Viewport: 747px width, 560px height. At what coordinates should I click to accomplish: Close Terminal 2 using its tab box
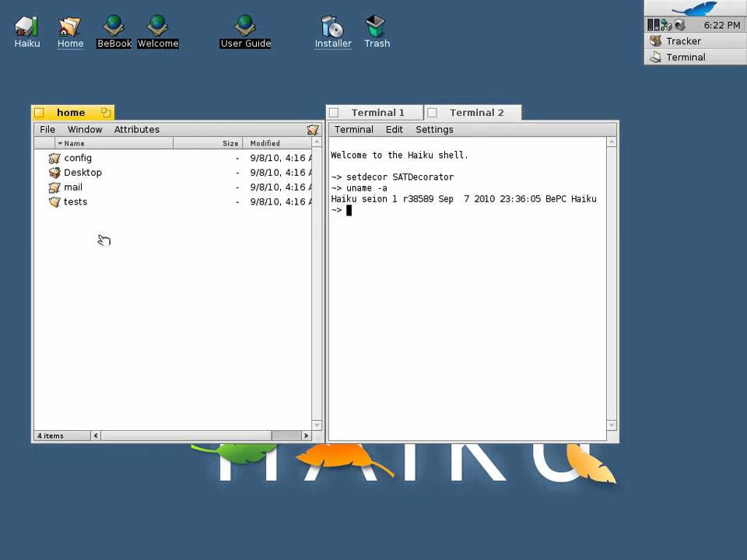click(x=432, y=113)
